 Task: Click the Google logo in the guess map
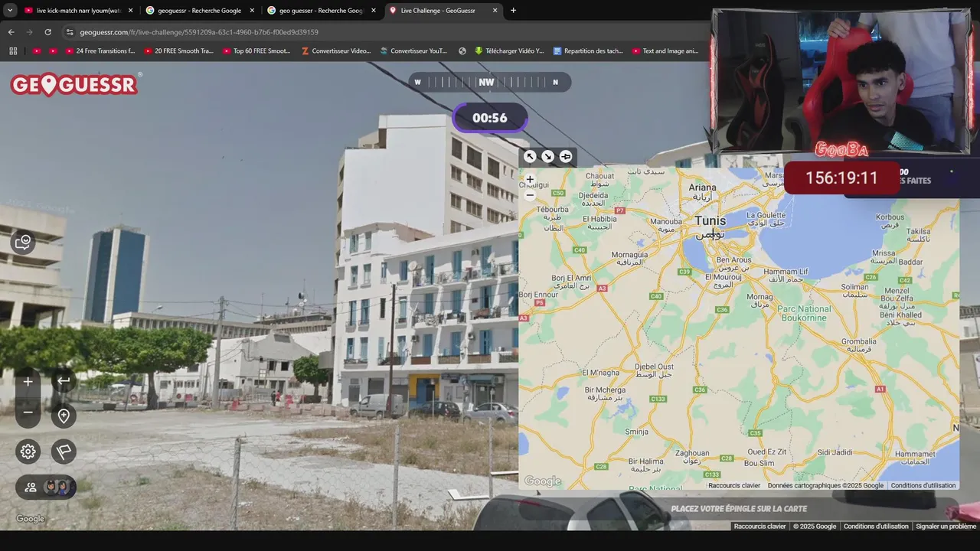pyautogui.click(x=543, y=481)
